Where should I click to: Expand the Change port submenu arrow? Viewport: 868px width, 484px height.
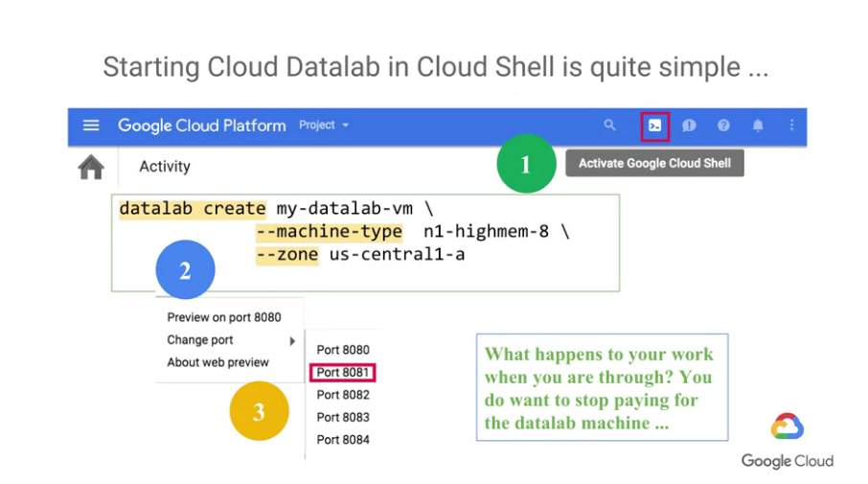coord(292,341)
